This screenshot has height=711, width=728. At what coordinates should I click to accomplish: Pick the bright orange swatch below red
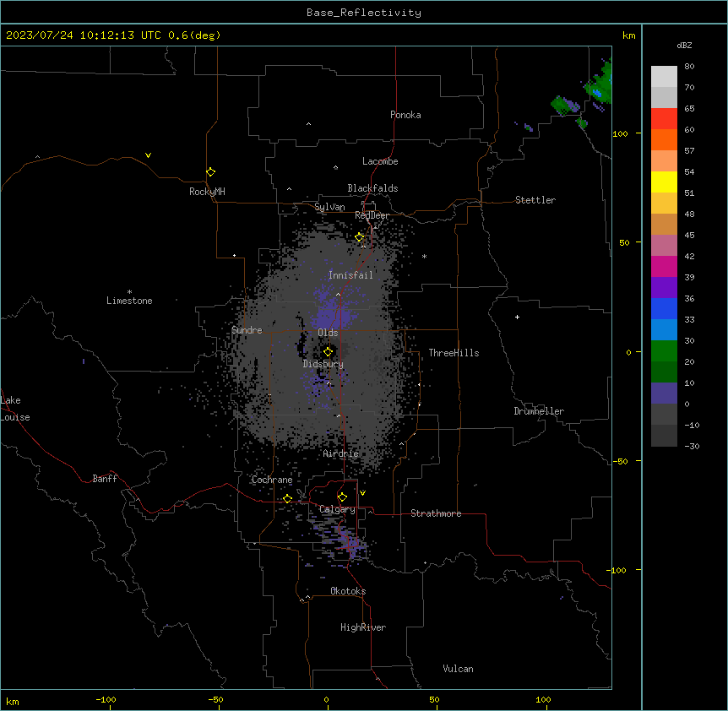coord(664,139)
